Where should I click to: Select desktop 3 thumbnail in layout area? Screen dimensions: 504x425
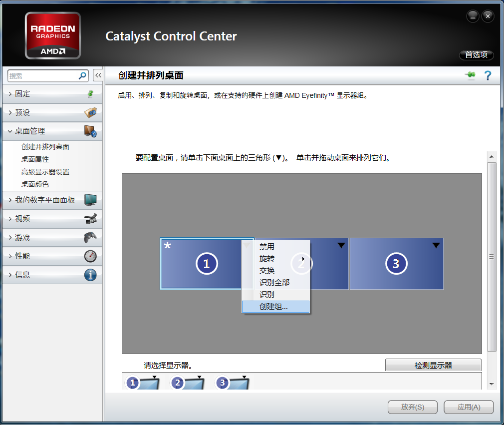pyautogui.click(x=397, y=264)
